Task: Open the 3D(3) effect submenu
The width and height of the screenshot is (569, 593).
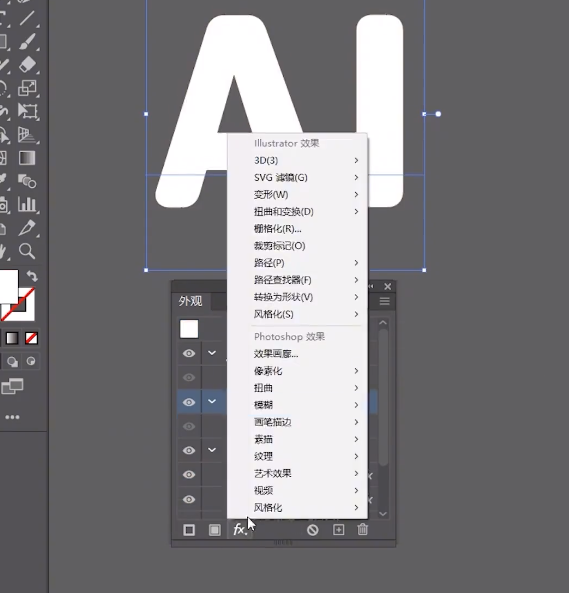Action: tap(297, 160)
